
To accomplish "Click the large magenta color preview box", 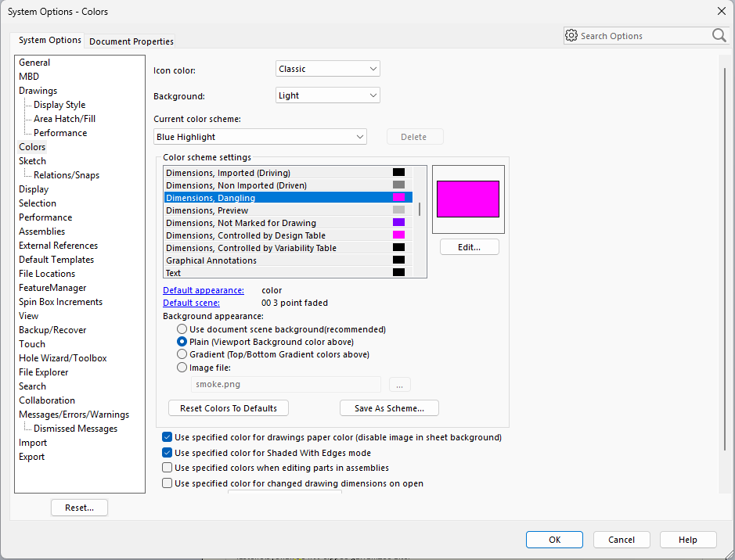I will (x=468, y=199).
